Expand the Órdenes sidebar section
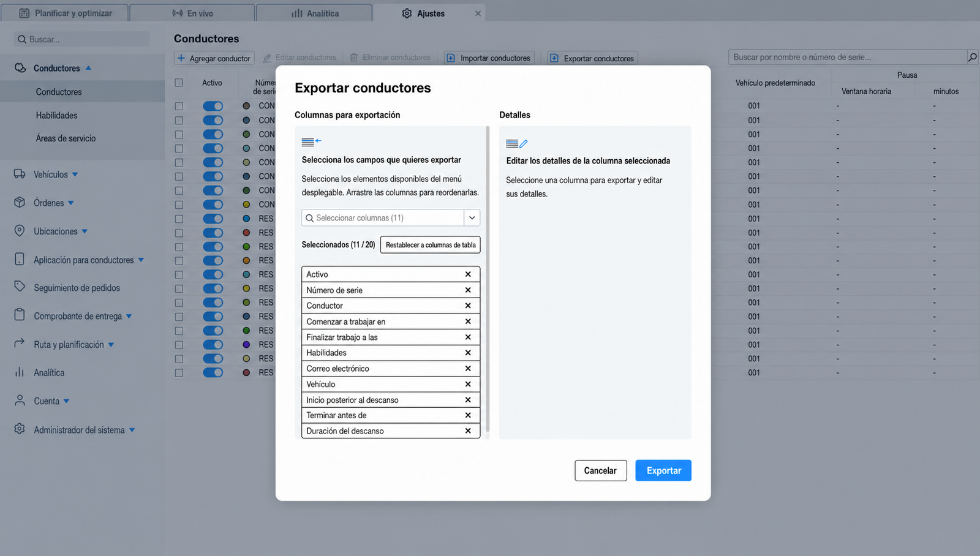Image resolution: width=980 pixels, height=556 pixels. coord(70,203)
